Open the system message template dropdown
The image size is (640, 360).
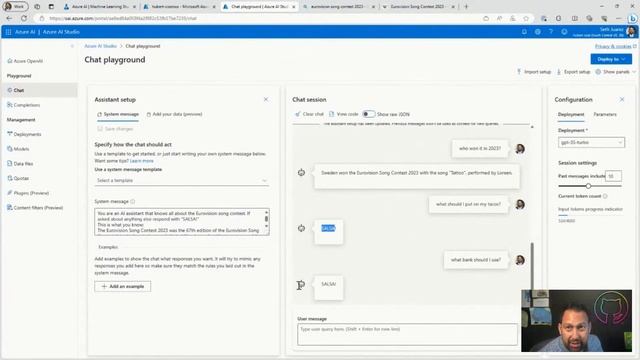tap(182, 180)
